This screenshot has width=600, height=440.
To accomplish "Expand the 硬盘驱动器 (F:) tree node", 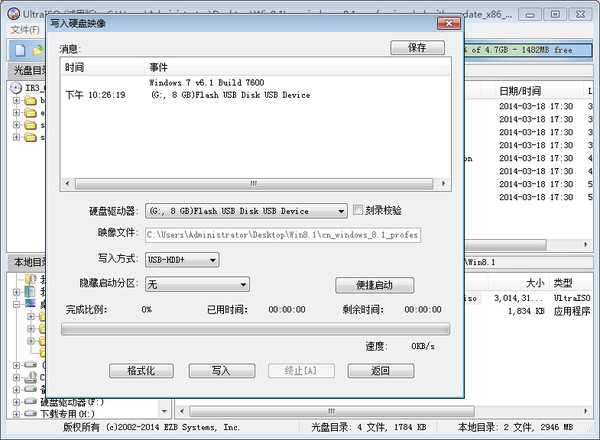I will pyautogui.click(x=16, y=402).
